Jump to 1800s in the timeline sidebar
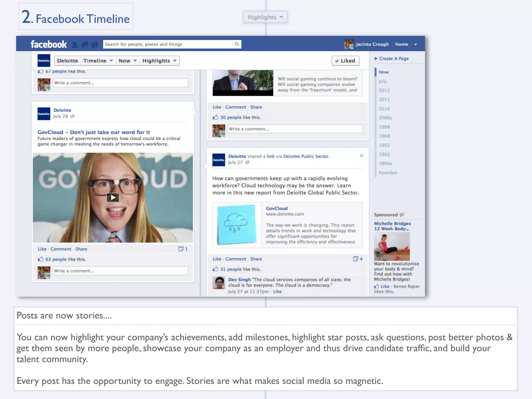Screen dimensions: 532x399 (x=385, y=163)
